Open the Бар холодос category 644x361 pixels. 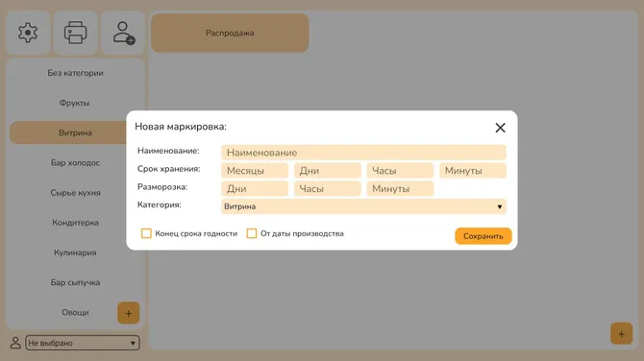(x=75, y=163)
